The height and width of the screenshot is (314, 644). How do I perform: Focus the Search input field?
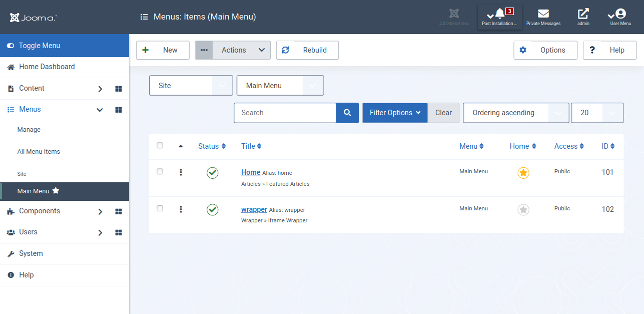point(285,113)
